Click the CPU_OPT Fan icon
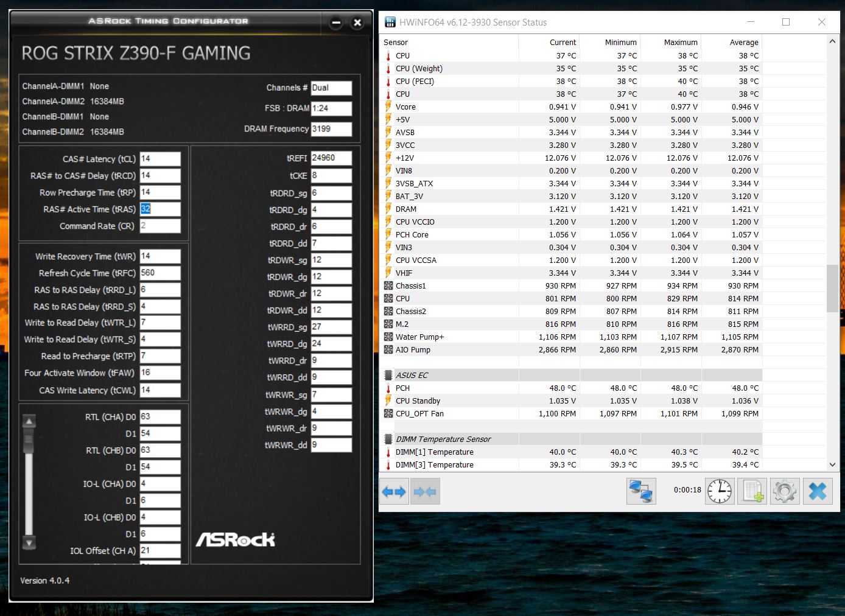Viewport: 845px width, 616px height. 388,413
